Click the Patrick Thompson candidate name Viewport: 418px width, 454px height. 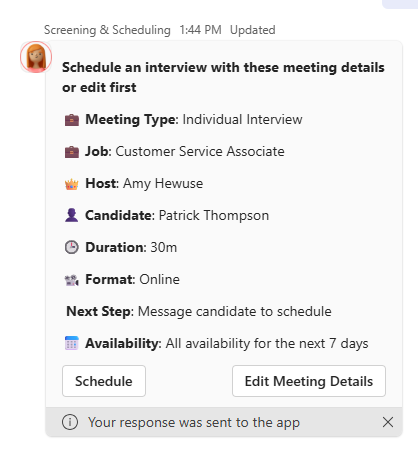[x=214, y=215]
